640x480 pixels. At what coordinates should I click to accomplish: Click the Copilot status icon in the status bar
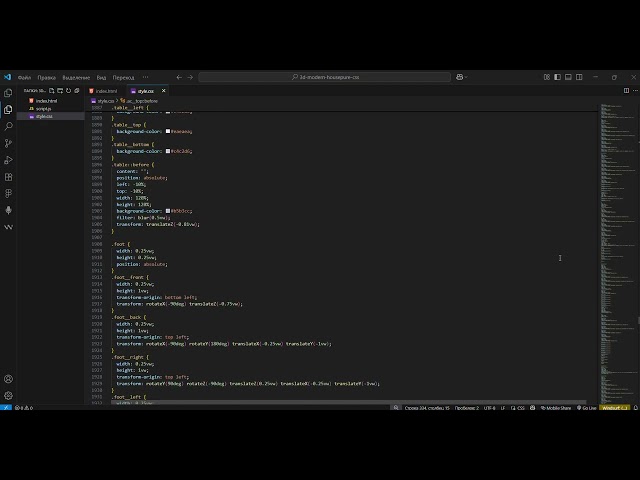click(x=533, y=408)
